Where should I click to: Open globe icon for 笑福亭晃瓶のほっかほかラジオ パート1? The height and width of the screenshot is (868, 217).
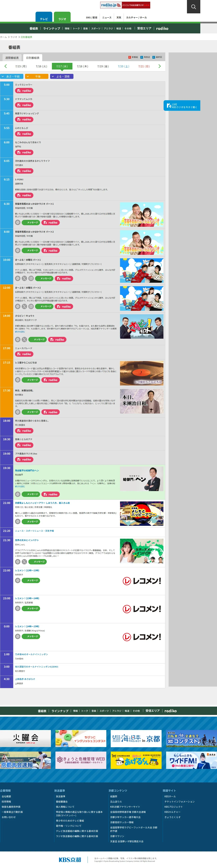click(18, 222)
